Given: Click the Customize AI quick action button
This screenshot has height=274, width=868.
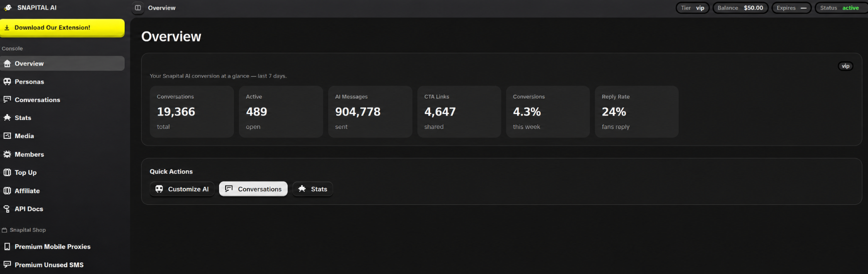Looking at the screenshot, I should [x=182, y=189].
